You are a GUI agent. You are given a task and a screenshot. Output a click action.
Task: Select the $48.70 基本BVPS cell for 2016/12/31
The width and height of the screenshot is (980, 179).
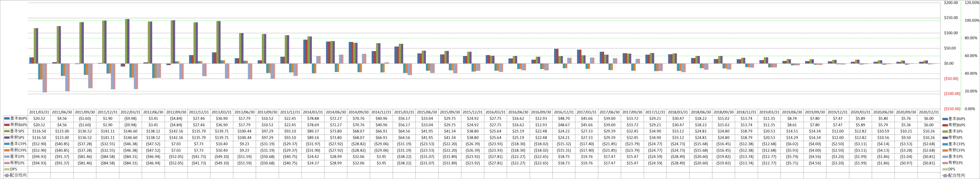tap(564, 118)
